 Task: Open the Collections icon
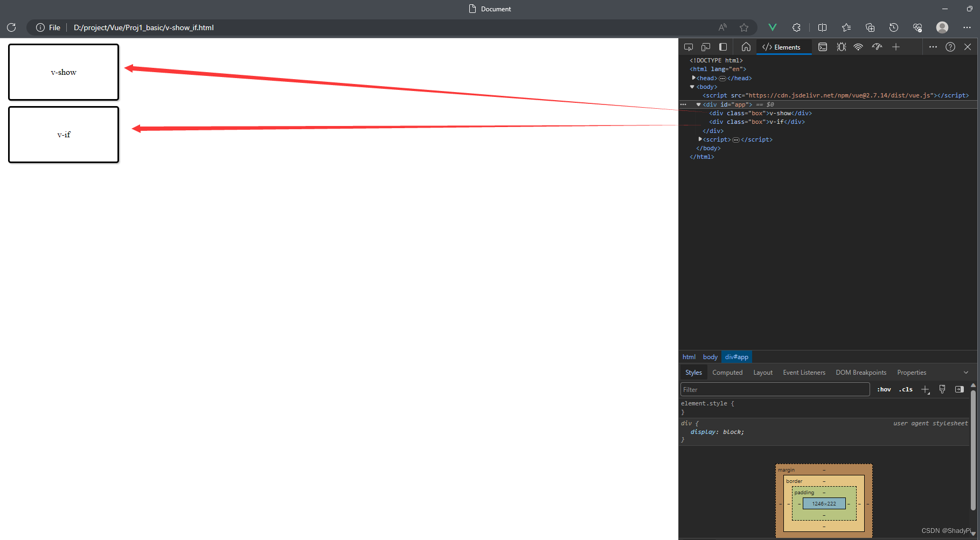(870, 27)
